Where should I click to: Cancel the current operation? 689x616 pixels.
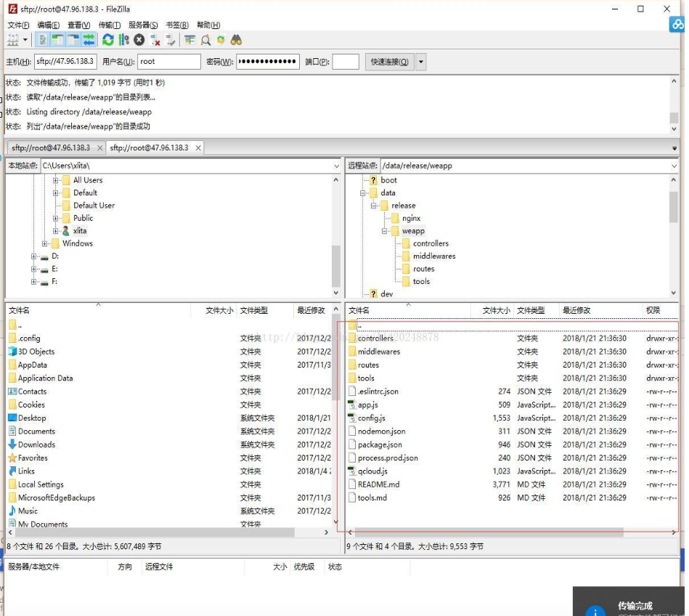[139, 41]
